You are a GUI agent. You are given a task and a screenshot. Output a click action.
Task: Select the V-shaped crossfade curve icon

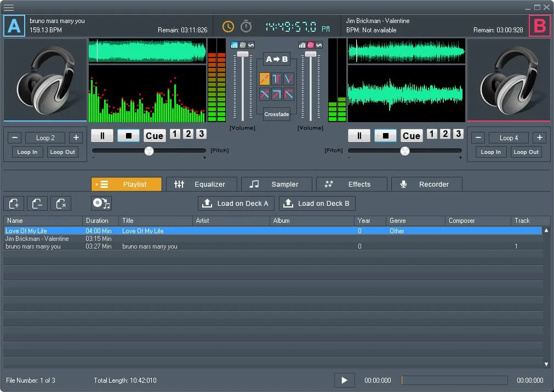288,78
